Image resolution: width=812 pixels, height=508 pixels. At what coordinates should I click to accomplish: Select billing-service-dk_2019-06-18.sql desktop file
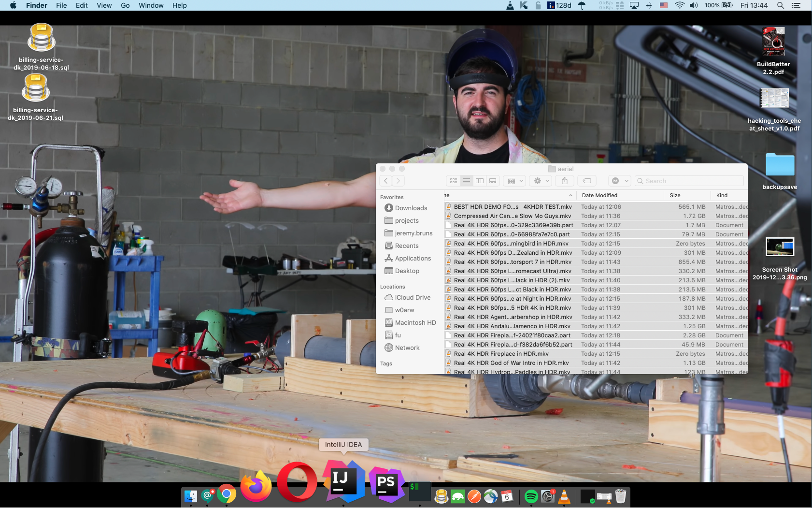(x=41, y=47)
